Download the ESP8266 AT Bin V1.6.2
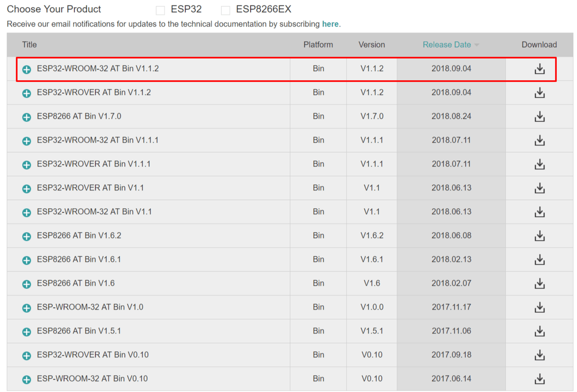The image size is (577, 392). [x=539, y=236]
